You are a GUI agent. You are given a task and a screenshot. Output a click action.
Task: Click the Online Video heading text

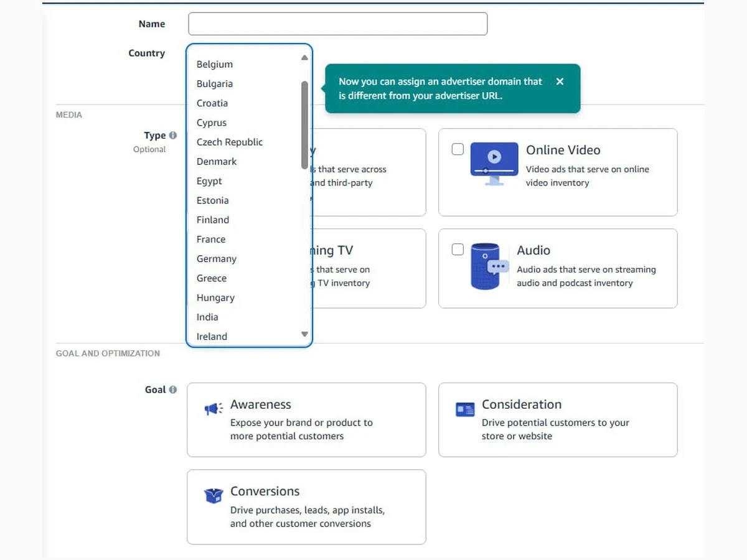[563, 150]
